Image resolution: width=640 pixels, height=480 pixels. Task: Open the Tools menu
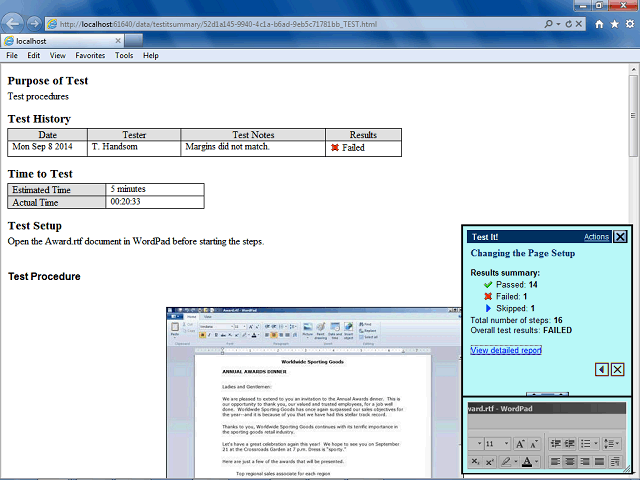click(124, 56)
